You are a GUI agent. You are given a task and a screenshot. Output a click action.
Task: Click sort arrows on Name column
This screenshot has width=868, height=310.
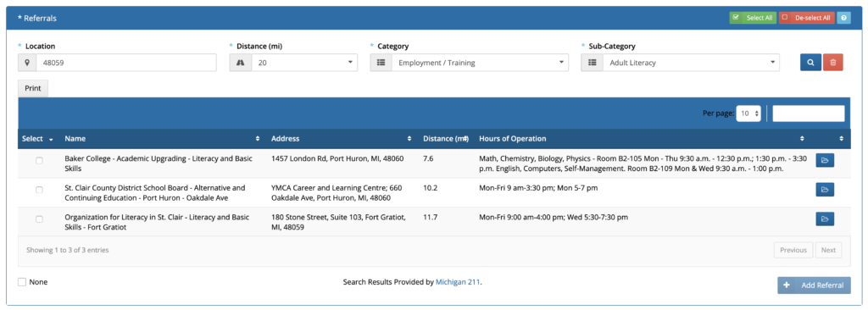[258, 138]
